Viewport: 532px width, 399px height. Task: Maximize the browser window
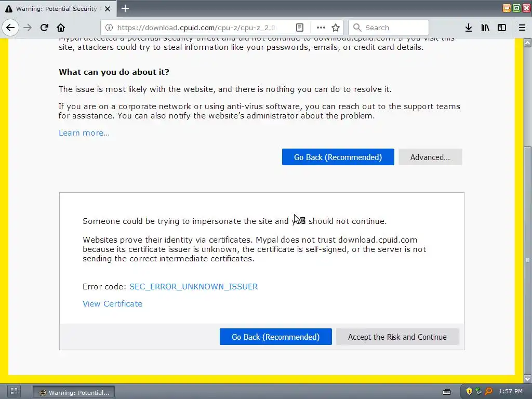coord(516,8)
